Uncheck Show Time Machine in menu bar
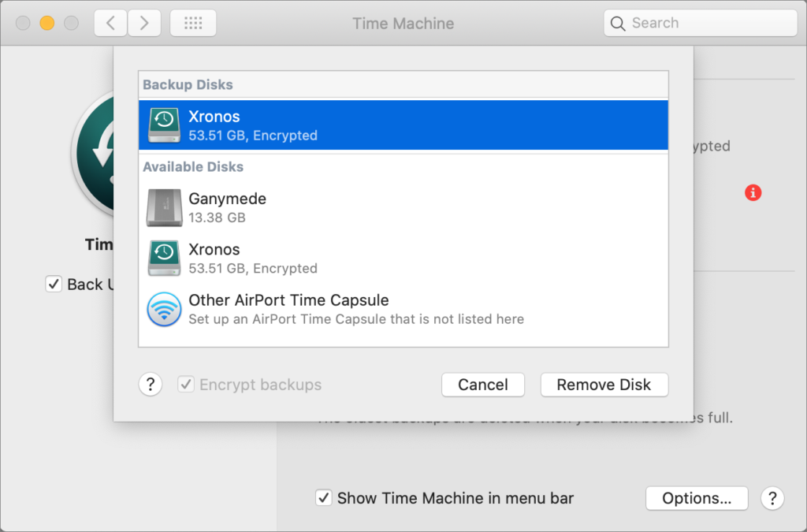The height and width of the screenshot is (532, 807). click(x=323, y=498)
